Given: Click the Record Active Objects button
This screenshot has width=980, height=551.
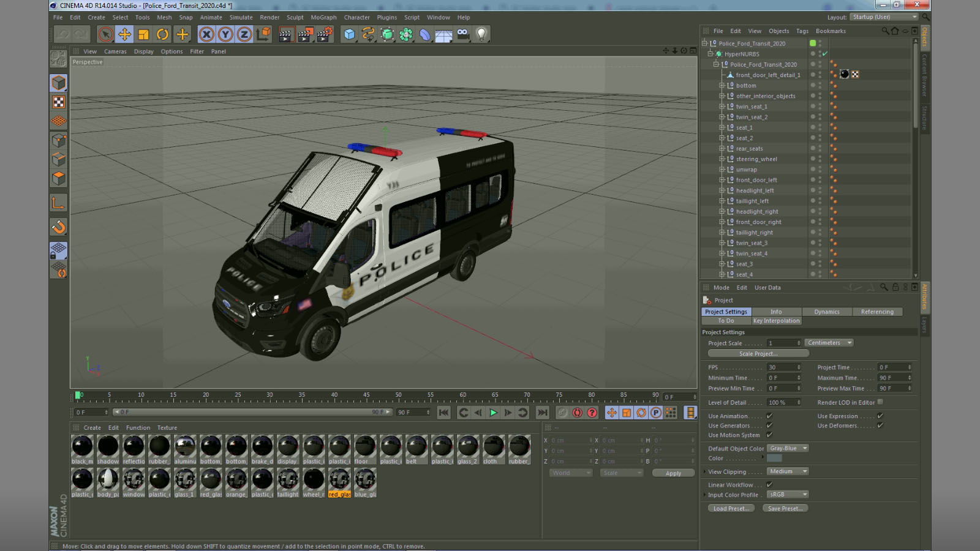Looking at the screenshot, I should click(562, 413).
